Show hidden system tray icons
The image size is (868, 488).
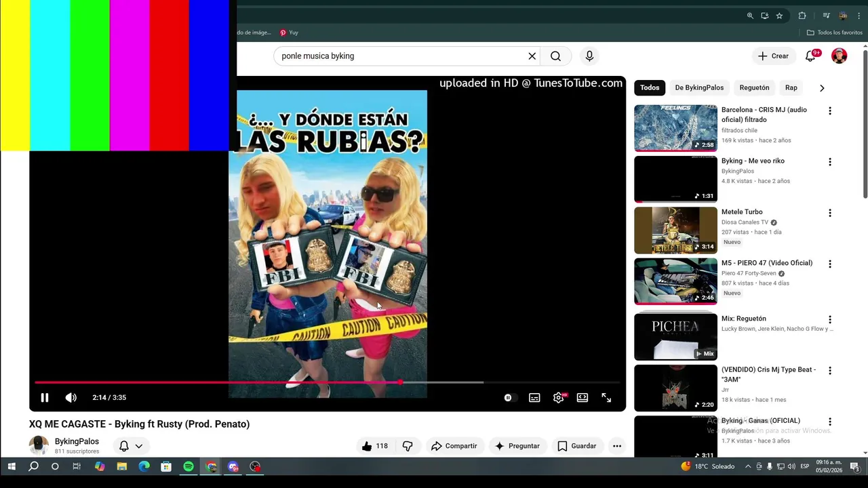pos(748,466)
